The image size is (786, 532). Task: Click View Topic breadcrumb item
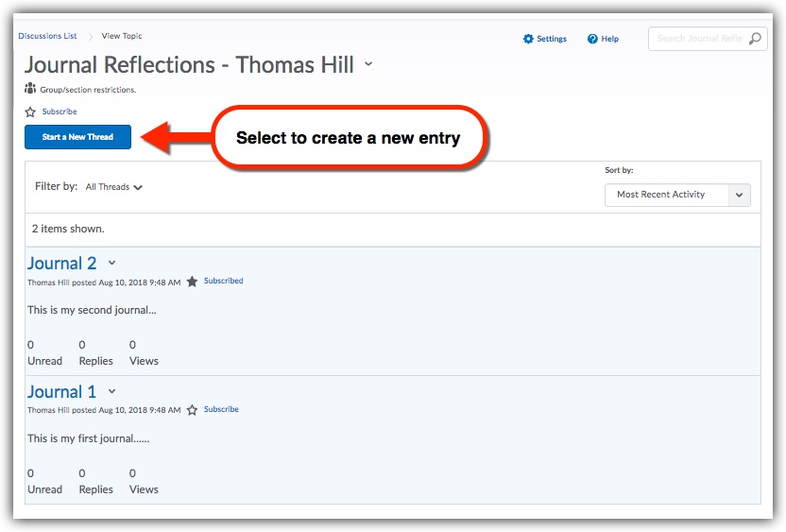pos(122,36)
